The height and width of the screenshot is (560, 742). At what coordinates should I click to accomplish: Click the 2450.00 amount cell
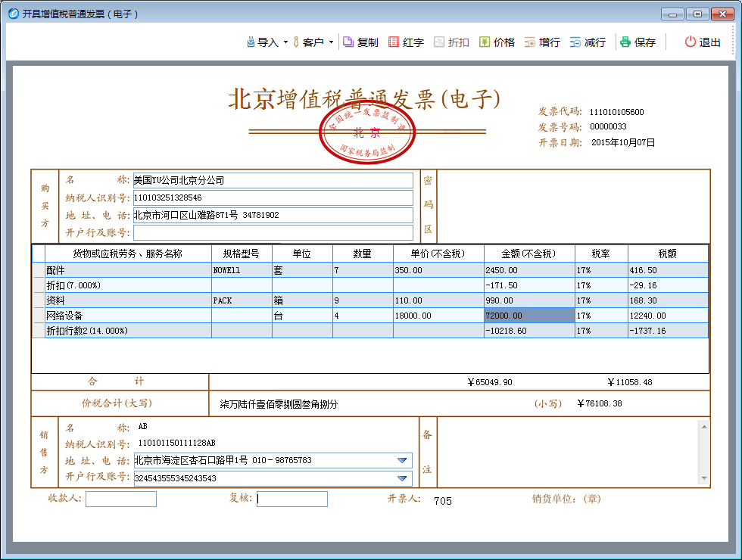tap(529, 270)
